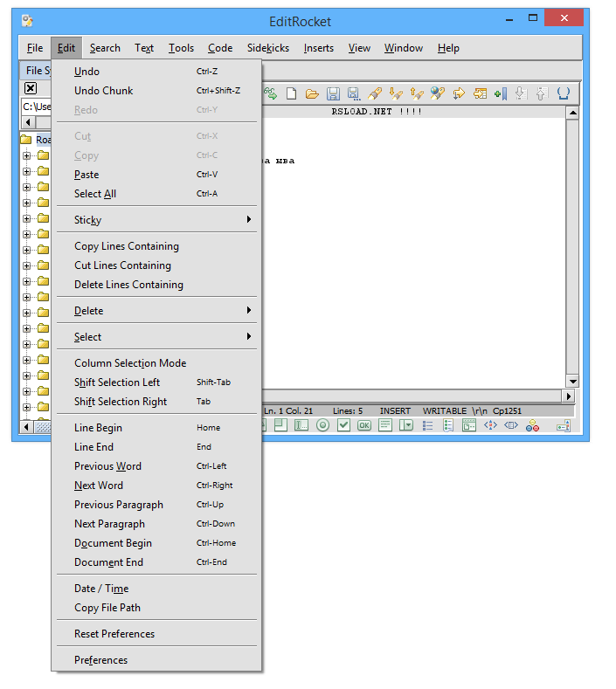Click editor horizontal scrollbar right arrow
The width and height of the screenshot is (616, 689).
[569, 396]
